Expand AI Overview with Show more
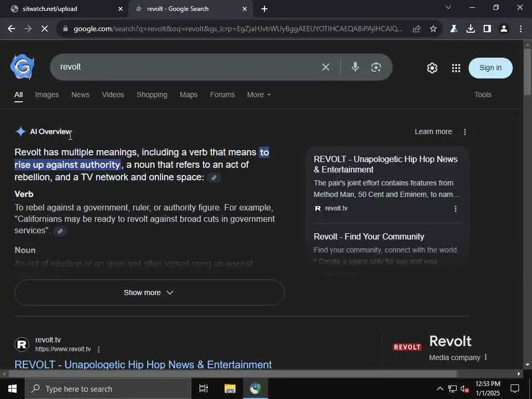 tap(149, 292)
